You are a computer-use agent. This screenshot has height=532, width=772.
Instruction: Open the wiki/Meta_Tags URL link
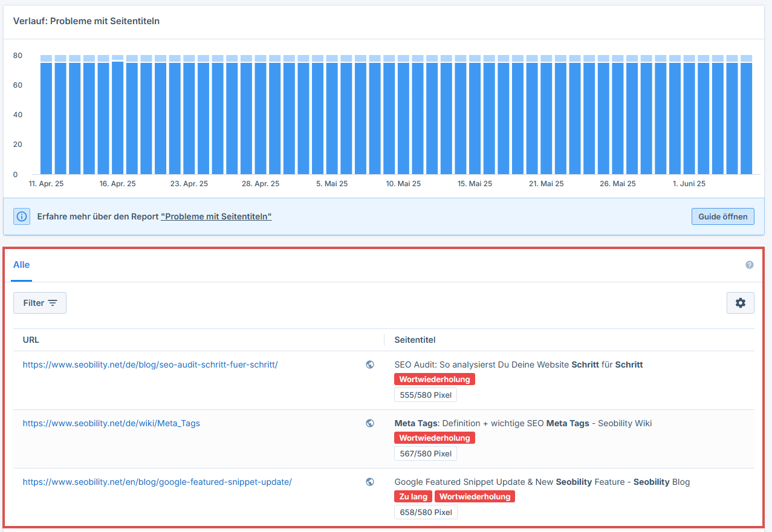[x=111, y=423]
